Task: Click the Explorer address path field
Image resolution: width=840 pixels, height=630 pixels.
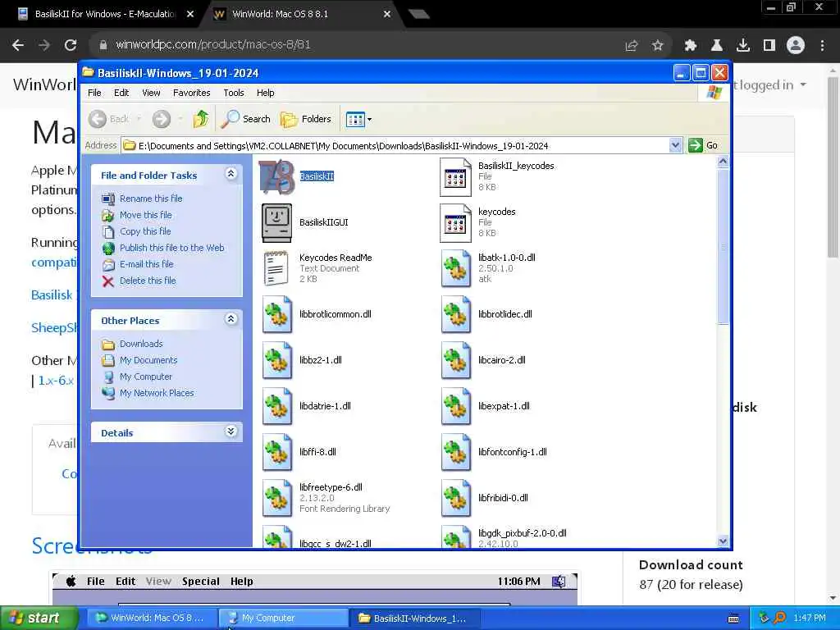Action: click(x=395, y=145)
